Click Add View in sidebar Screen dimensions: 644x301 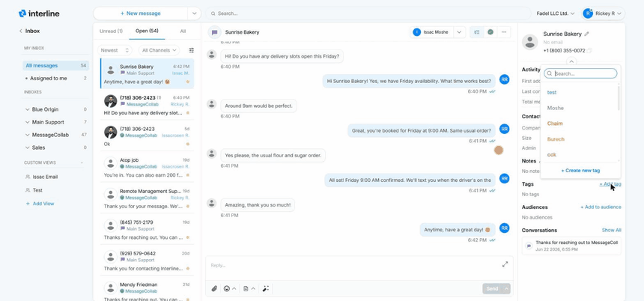coord(40,204)
